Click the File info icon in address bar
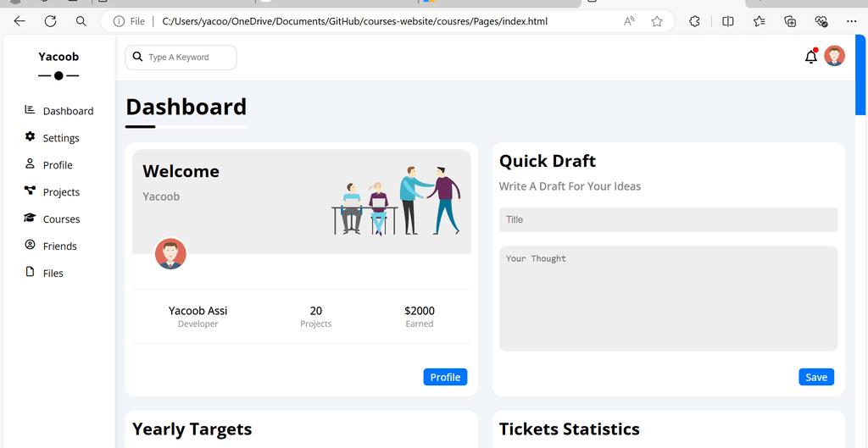 click(119, 21)
